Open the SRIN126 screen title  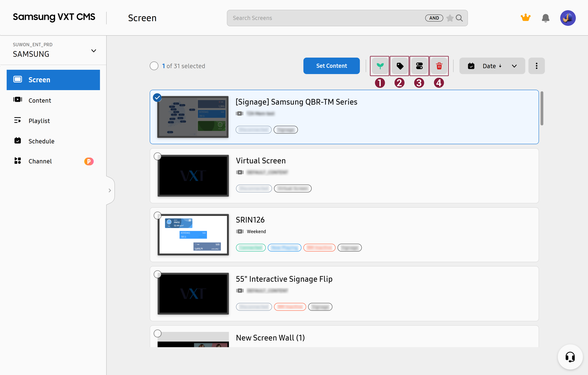[x=250, y=220]
